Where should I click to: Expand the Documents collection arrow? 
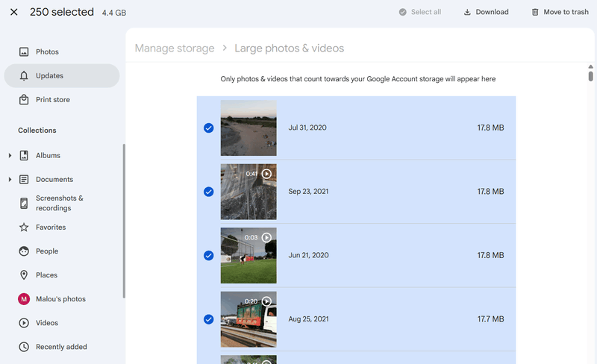point(10,180)
